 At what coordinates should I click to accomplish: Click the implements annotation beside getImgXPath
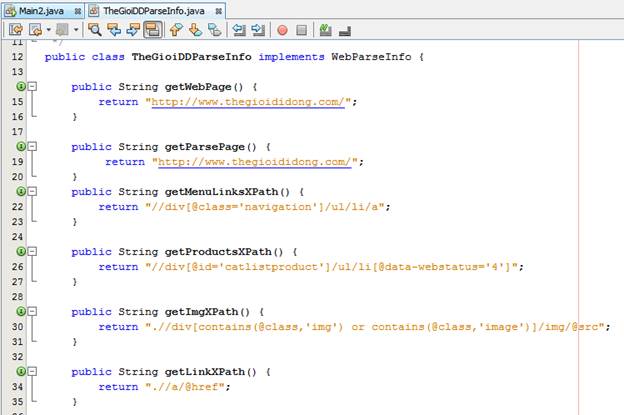coord(21,312)
